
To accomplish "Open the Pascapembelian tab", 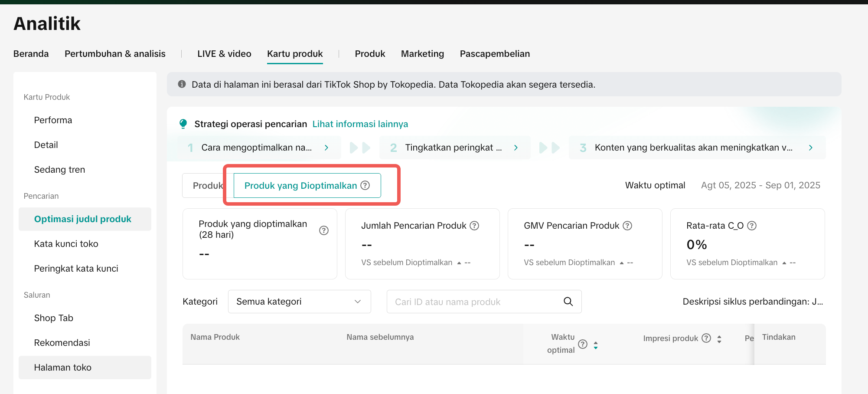I will [495, 54].
